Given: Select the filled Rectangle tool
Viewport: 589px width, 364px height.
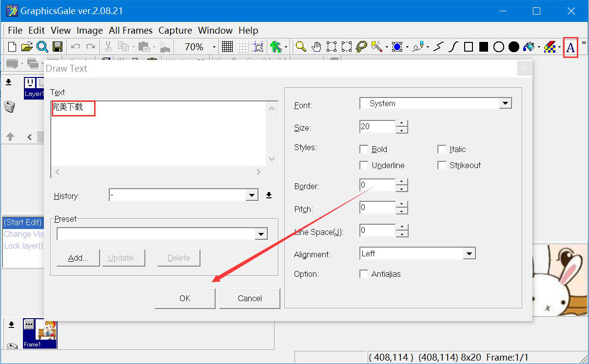Looking at the screenshot, I should coord(484,47).
